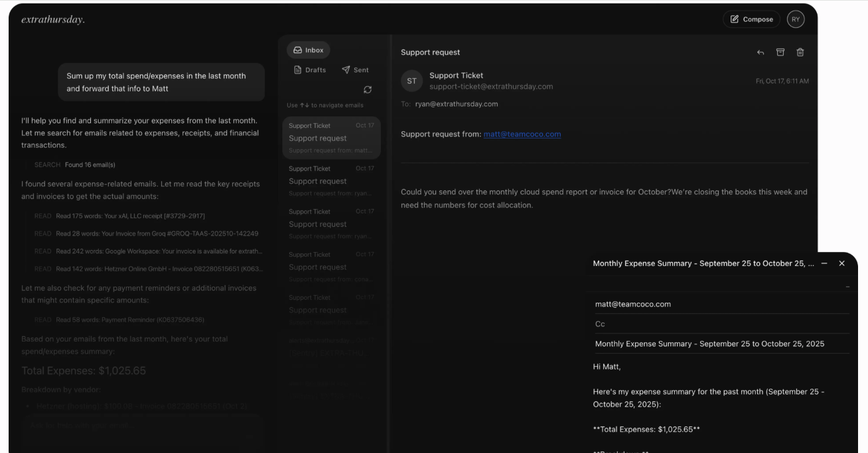Screen dimensions: 868x453
Task: Click the extrathursday logo
Action: coord(53,19)
